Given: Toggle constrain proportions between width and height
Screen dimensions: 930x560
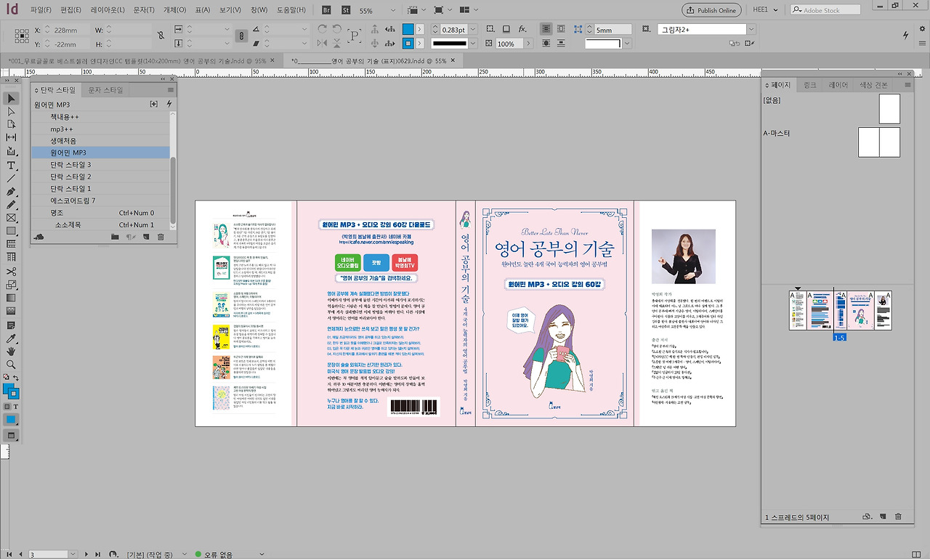Looking at the screenshot, I should [161, 34].
